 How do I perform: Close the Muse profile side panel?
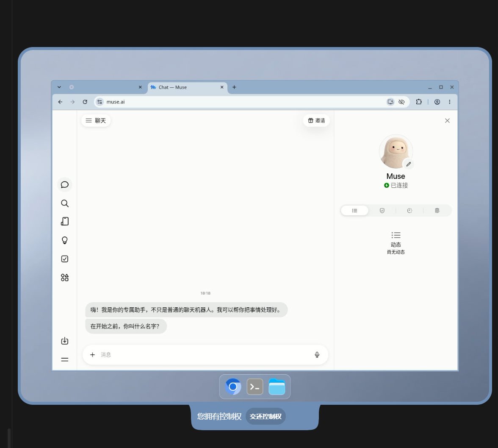pyautogui.click(x=447, y=120)
